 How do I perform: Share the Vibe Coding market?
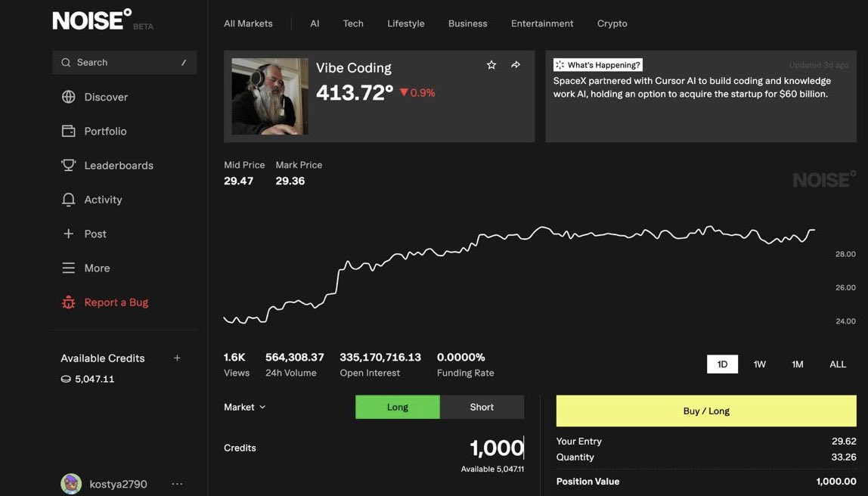pos(516,65)
